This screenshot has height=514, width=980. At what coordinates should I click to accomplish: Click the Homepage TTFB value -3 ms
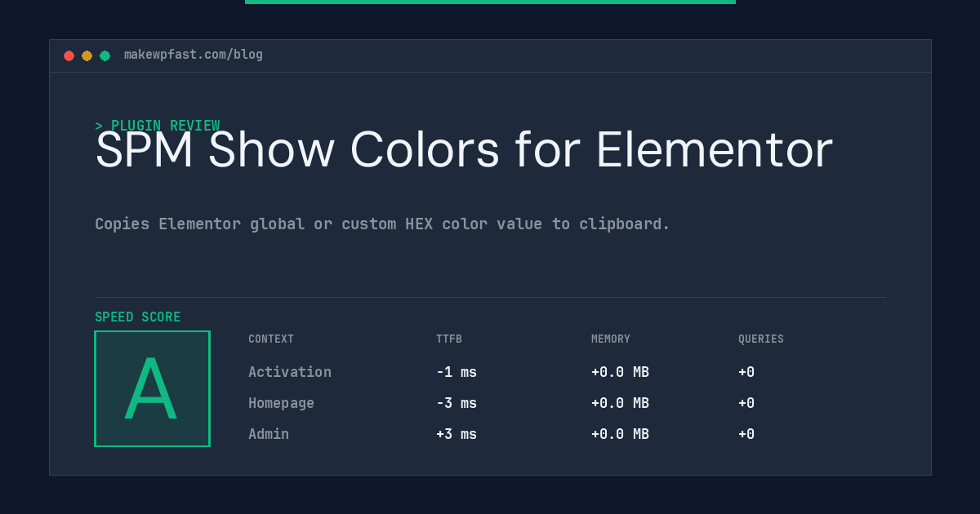[457, 403]
